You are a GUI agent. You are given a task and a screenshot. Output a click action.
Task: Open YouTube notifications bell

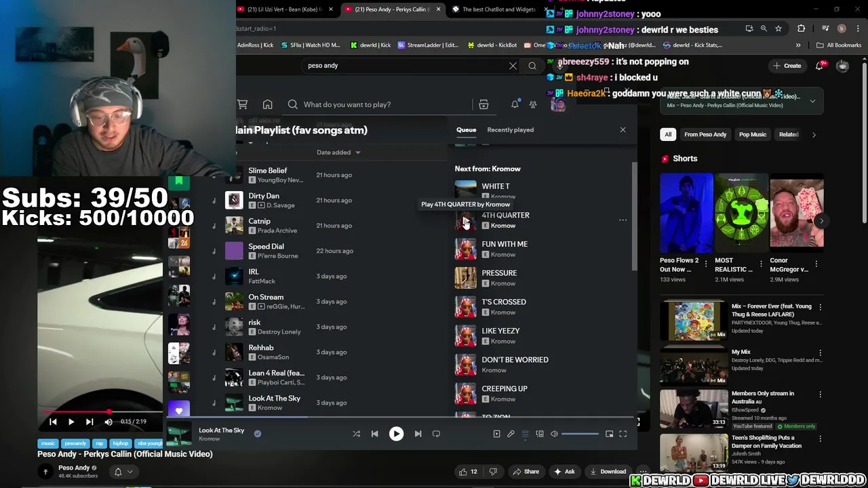pos(820,66)
